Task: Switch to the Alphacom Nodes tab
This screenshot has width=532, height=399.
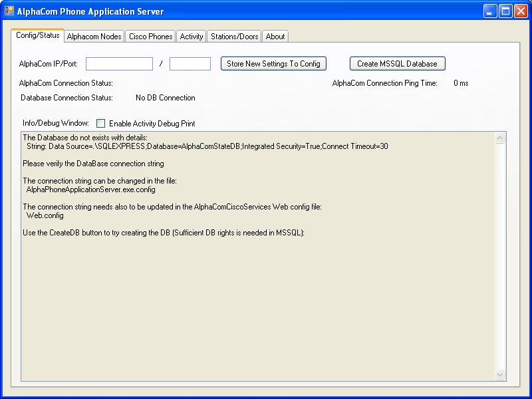Action: tap(94, 37)
